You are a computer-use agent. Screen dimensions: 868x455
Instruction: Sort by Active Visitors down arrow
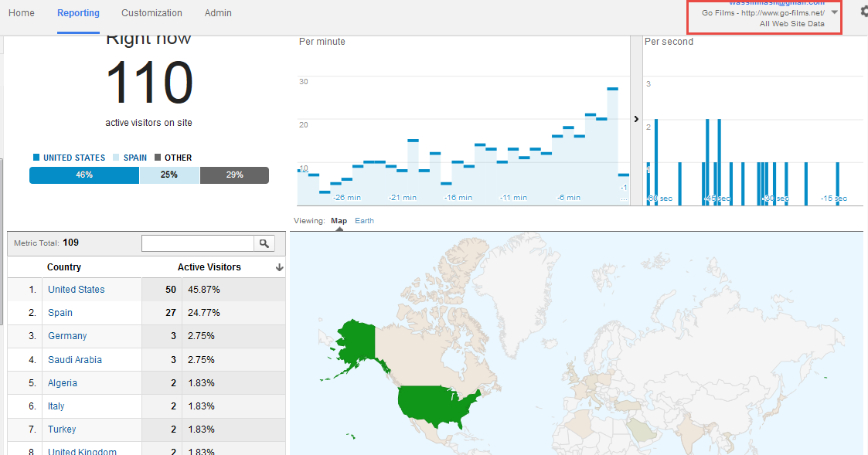[x=280, y=267]
